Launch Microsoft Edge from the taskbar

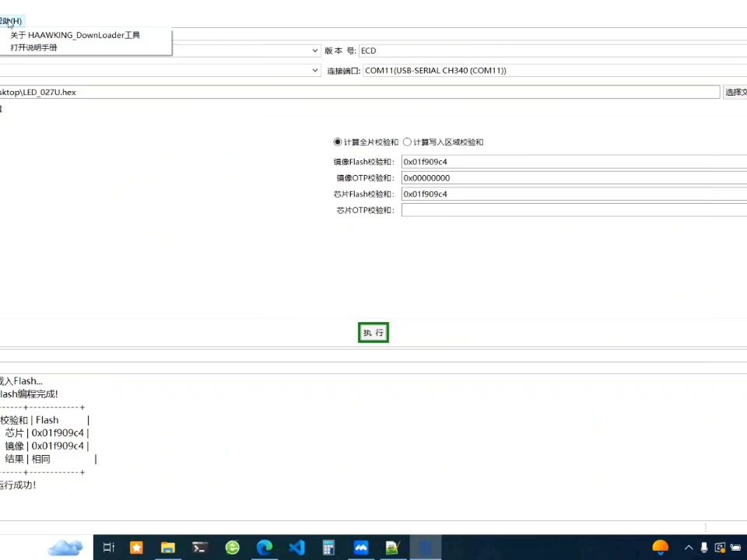point(265,548)
